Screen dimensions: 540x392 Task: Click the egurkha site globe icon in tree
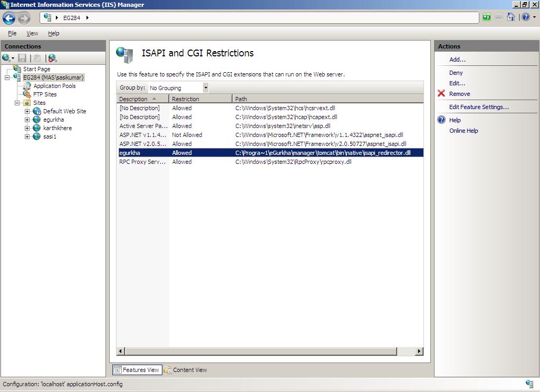pyautogui.click(x=37, y=120)
